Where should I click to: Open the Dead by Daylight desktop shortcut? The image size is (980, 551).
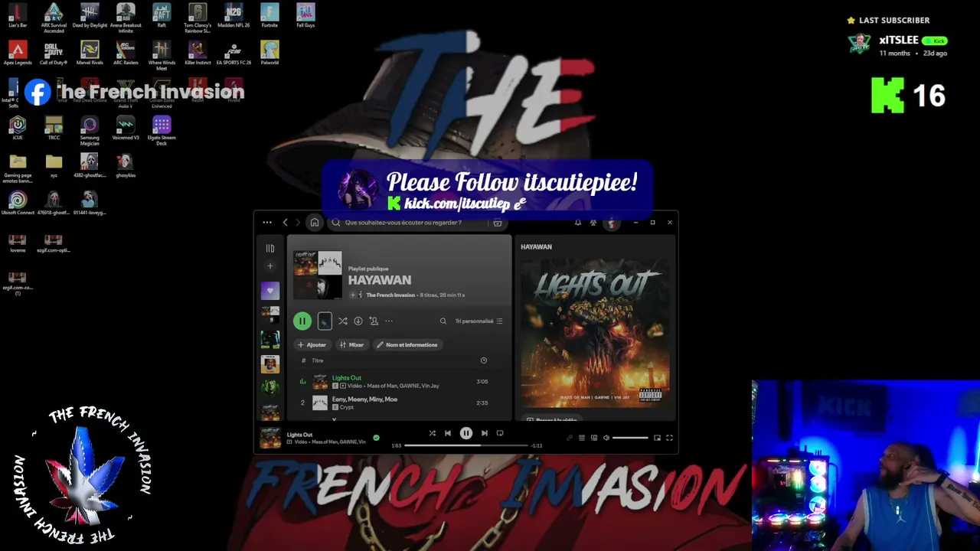(x=90, y=15)
